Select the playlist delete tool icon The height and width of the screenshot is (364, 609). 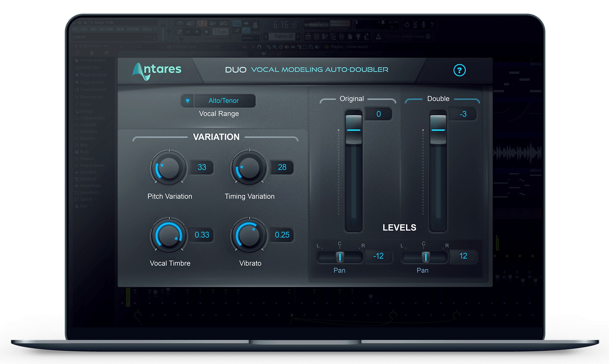pyautogui.click(x=281, y=47)
